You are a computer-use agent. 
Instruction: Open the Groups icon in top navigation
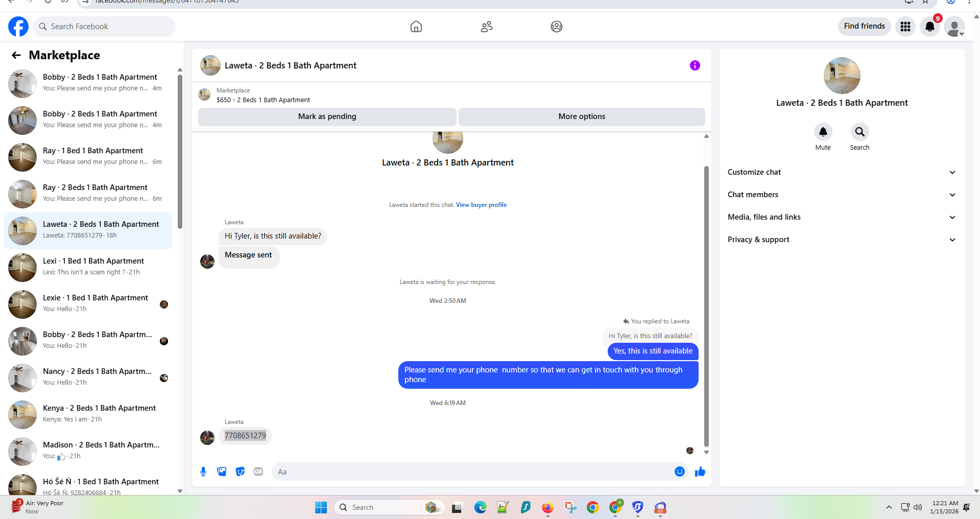557,27
